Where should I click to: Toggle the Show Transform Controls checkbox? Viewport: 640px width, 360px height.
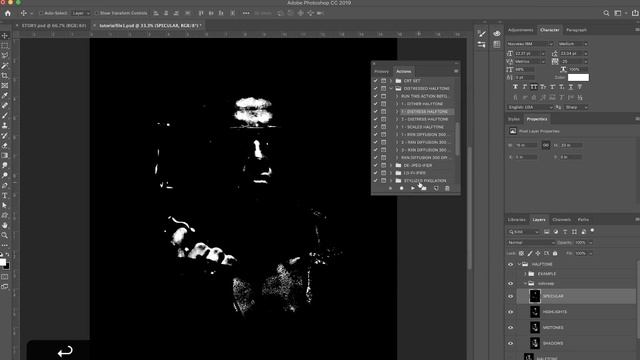click(x=96, y=13)
